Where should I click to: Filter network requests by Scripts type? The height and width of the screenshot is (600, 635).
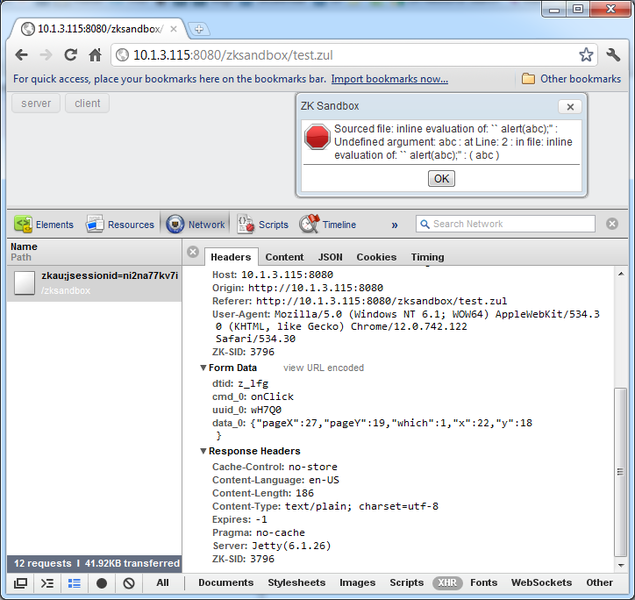pos(406,583)
